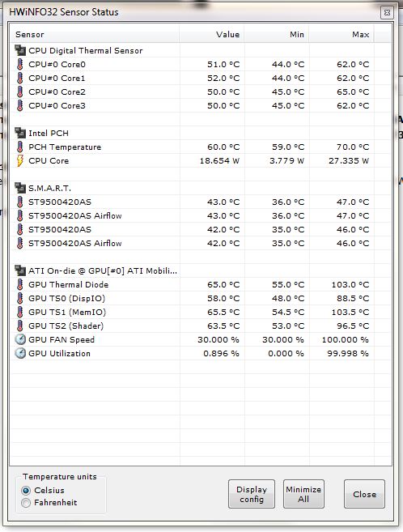Open the Display config dialog
The width and height of the screenshot is (403, 532).
[x=252, y=494]
